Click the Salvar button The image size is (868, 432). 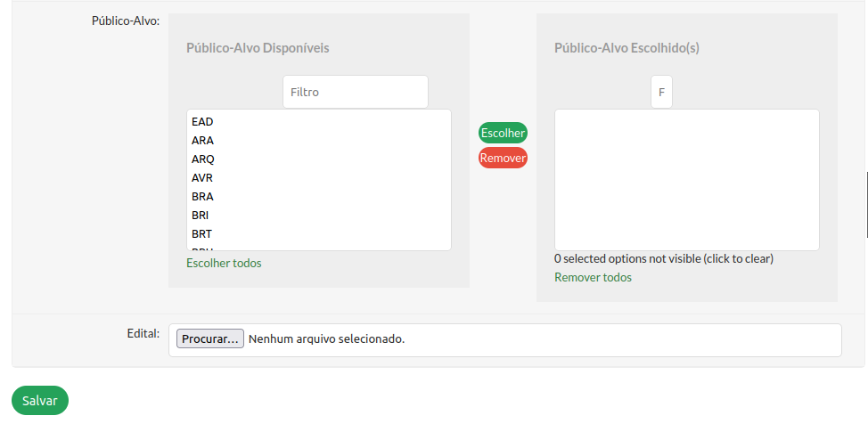pos(40,401)
